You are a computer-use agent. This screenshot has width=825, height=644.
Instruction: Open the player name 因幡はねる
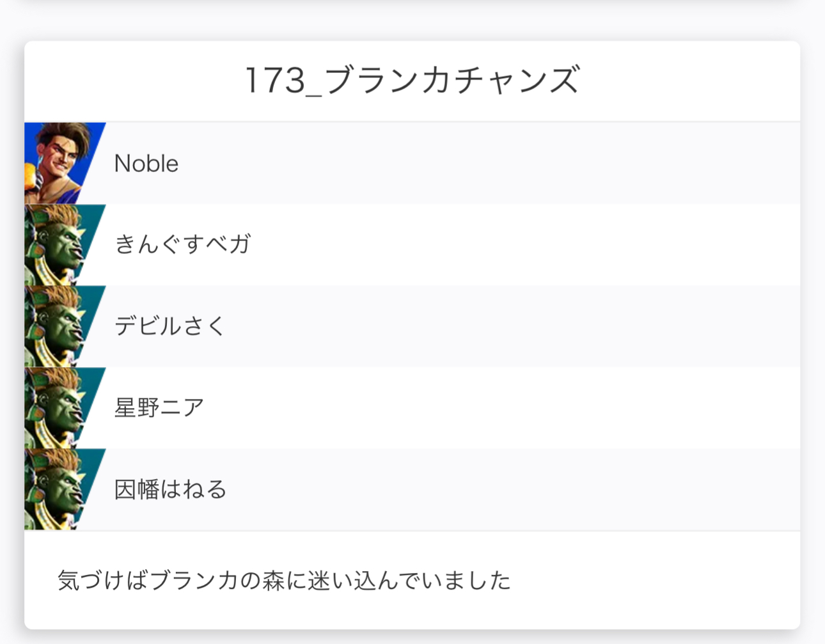[x=170, y=489]
